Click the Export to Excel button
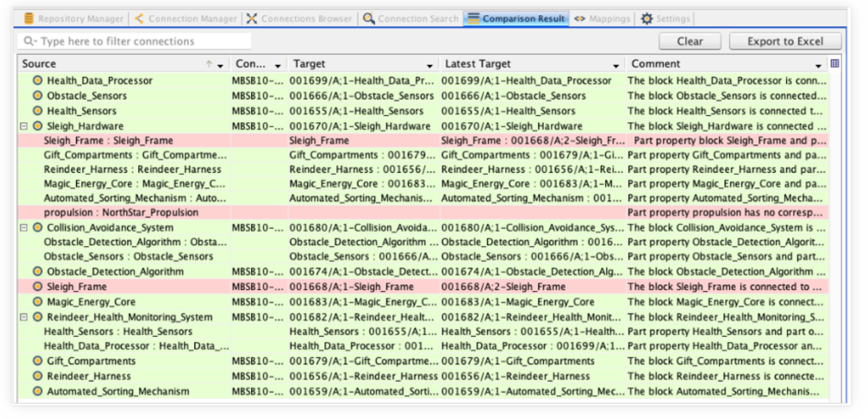868x419 pixels. [785, 41]
